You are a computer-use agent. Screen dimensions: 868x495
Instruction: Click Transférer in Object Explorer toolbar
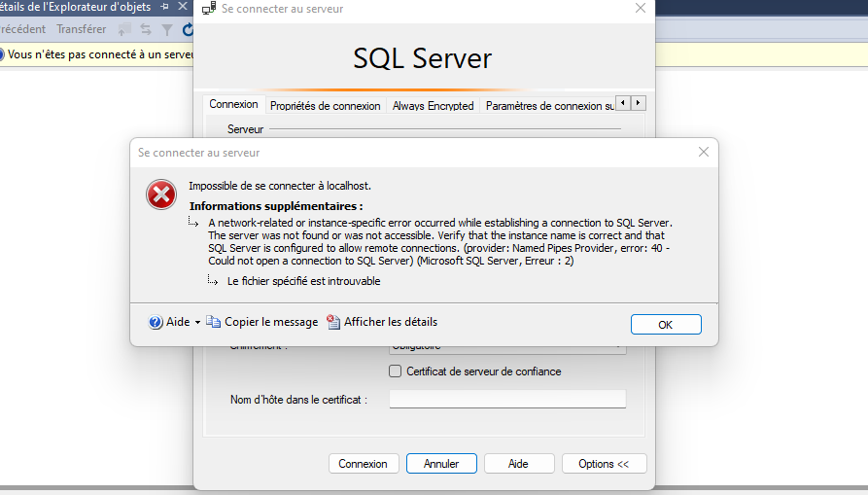click(82, 29)
